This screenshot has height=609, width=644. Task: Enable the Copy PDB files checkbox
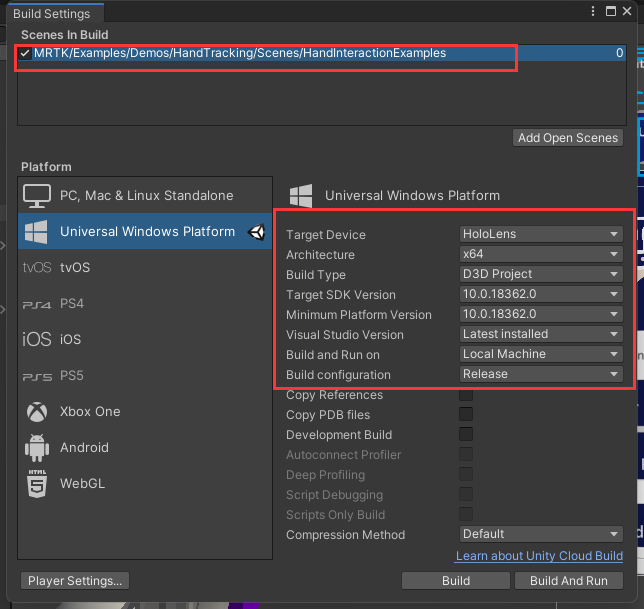click(466, 414)
